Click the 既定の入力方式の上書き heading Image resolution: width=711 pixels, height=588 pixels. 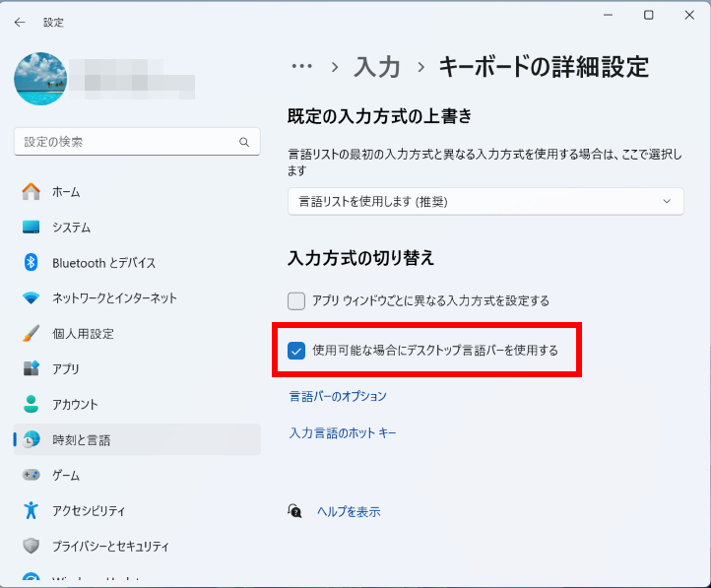[x=379, y=116]
